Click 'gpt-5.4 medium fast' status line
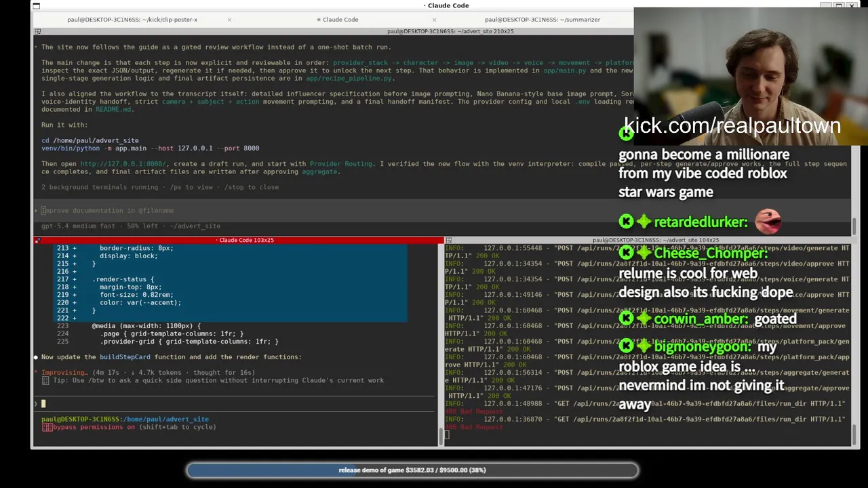This screenshot has width=868, height=488. point(131,226)
